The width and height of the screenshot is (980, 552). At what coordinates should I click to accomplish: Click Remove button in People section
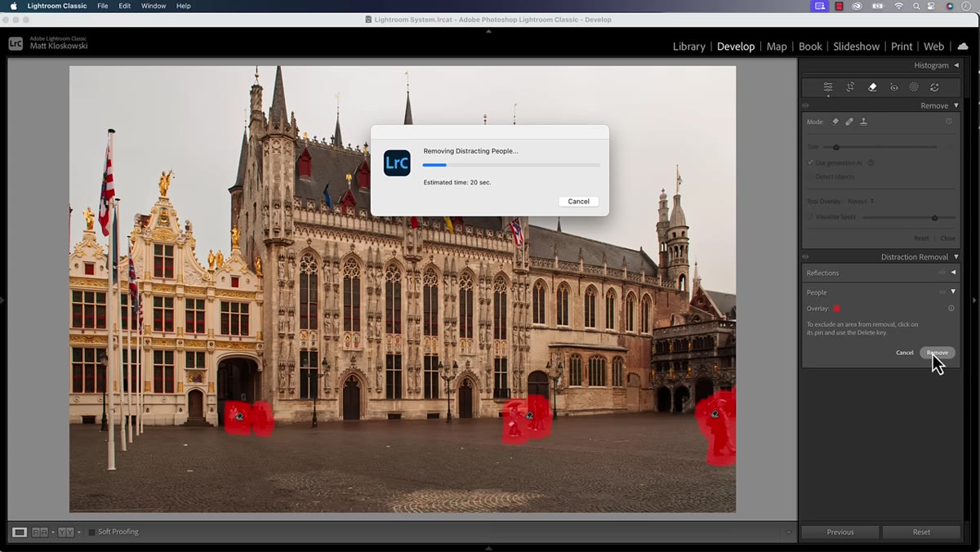pyautogui.click(x=937, y=353)
